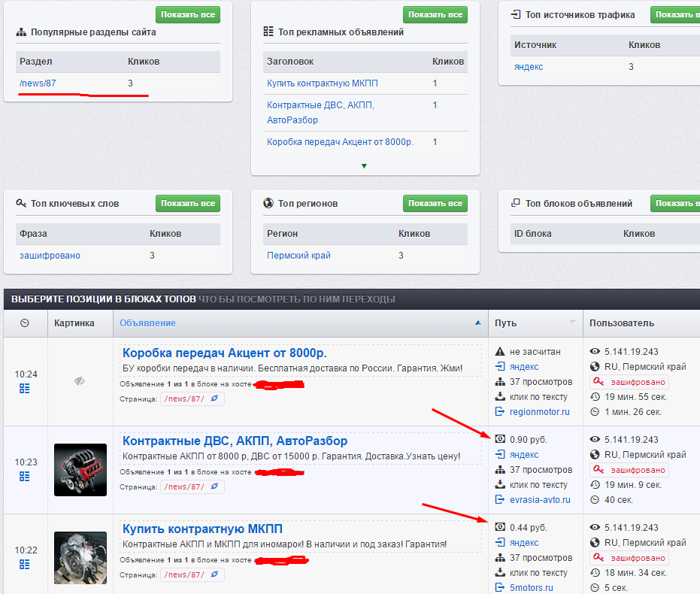The width and height of the screenshot is (700, 594).
Task: Click the hidden-image eye icon in 10:24 row
Action: pyautogui.click(x=80, y=381)
